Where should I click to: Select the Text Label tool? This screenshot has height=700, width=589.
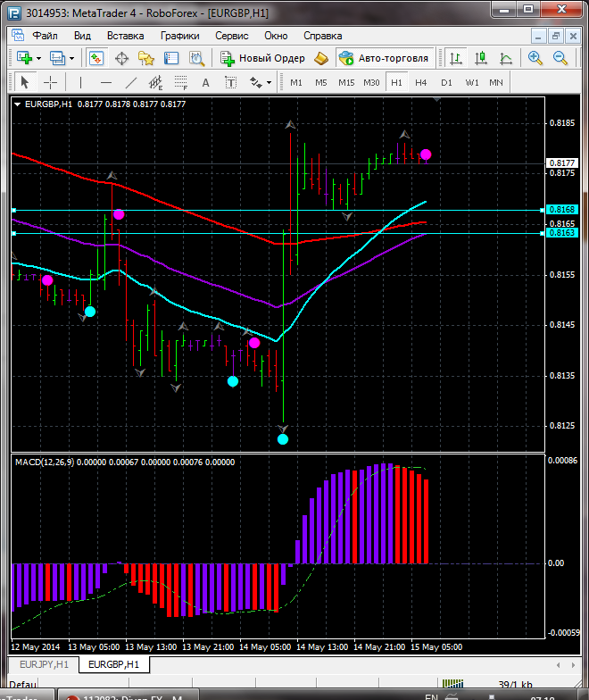230,82
